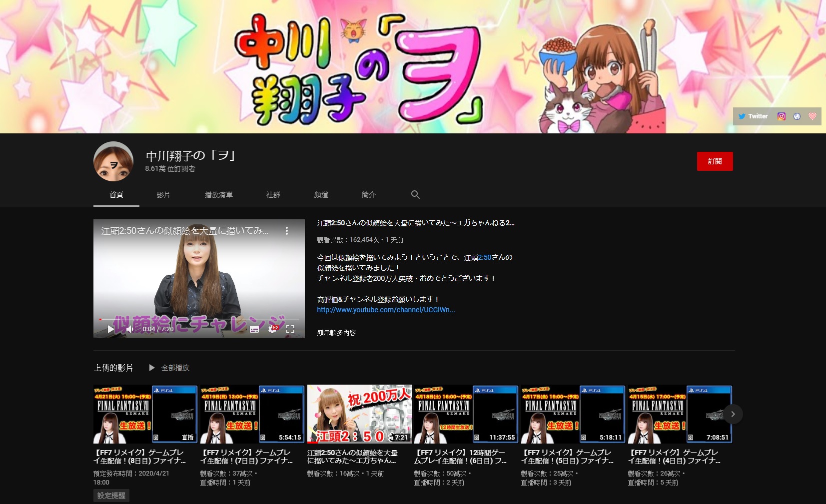Enter fullscreen on the featured video
Screen dimensions: 826x504
(x=290, y=329)
